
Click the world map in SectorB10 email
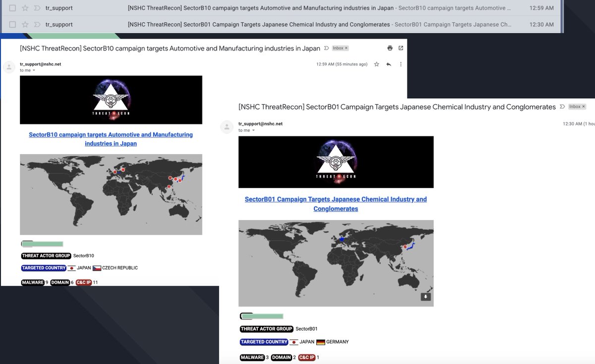pos(111,194)
